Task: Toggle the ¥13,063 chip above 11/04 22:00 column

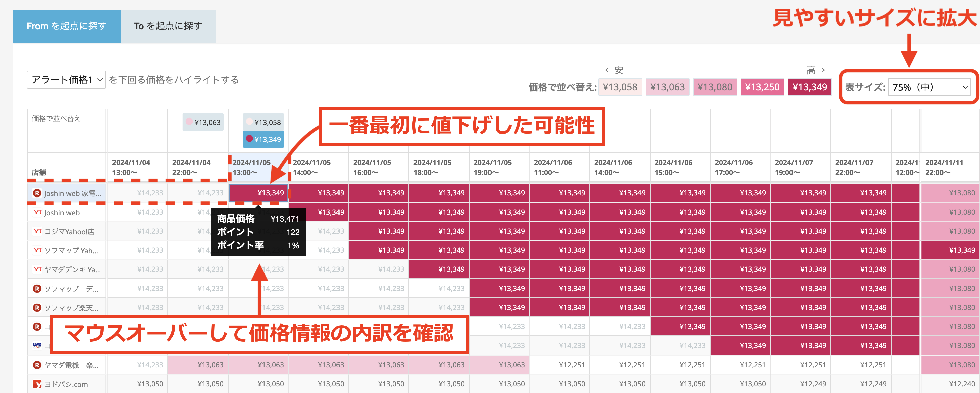Action: click(x=203, y=122)
